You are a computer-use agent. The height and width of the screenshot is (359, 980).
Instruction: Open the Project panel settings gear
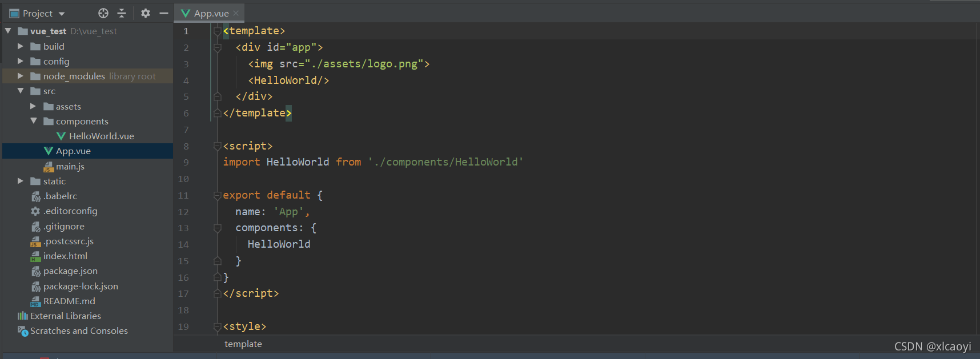point(146,13)
